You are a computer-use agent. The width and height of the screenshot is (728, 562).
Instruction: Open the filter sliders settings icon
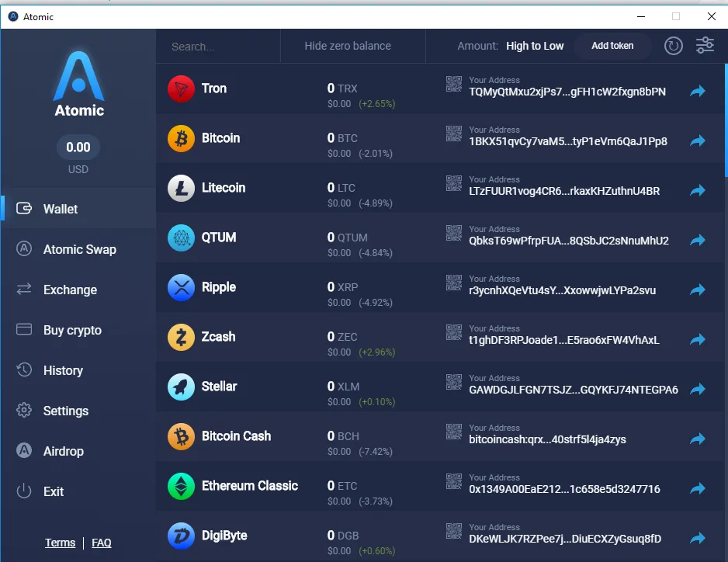[705, 46]
